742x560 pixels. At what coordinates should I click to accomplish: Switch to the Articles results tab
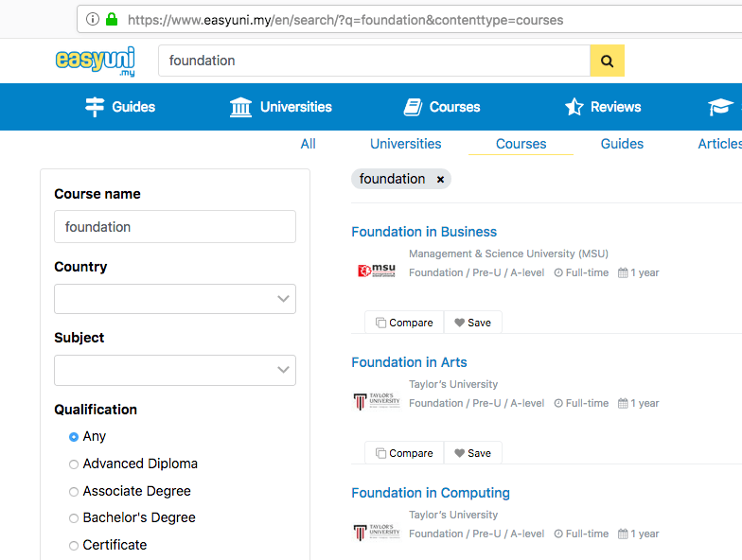pyautogui.click(x=719, y=144)
